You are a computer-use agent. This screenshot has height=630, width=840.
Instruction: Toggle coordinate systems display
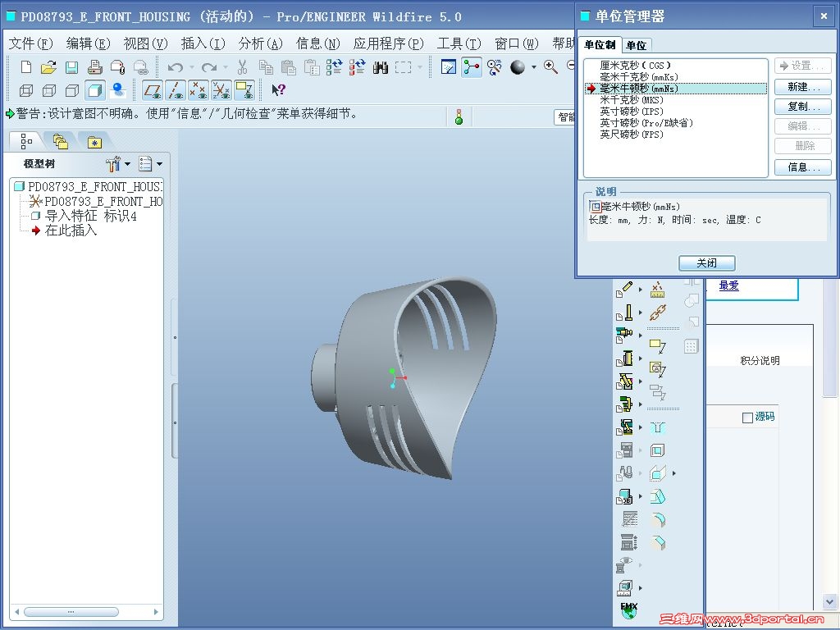pos(221,90)
